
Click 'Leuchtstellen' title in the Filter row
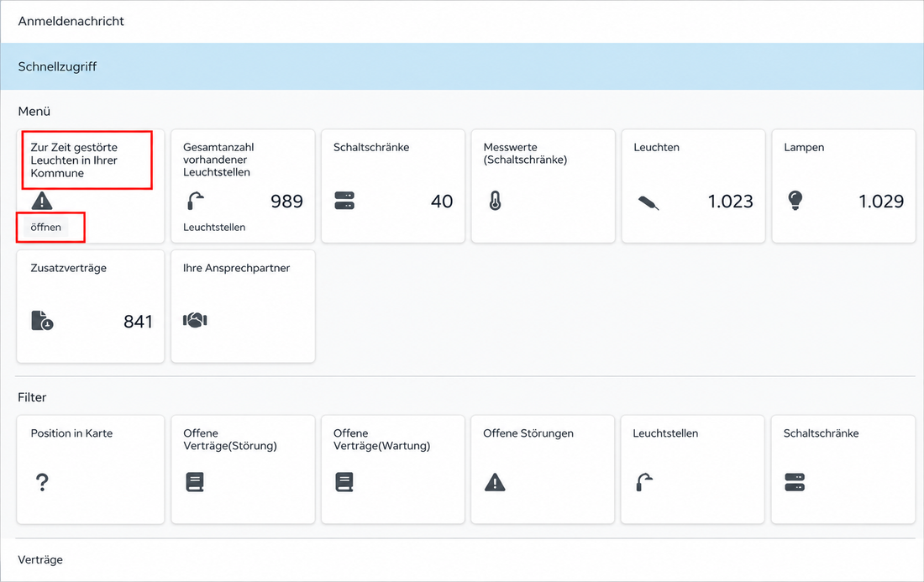point(665,433)
